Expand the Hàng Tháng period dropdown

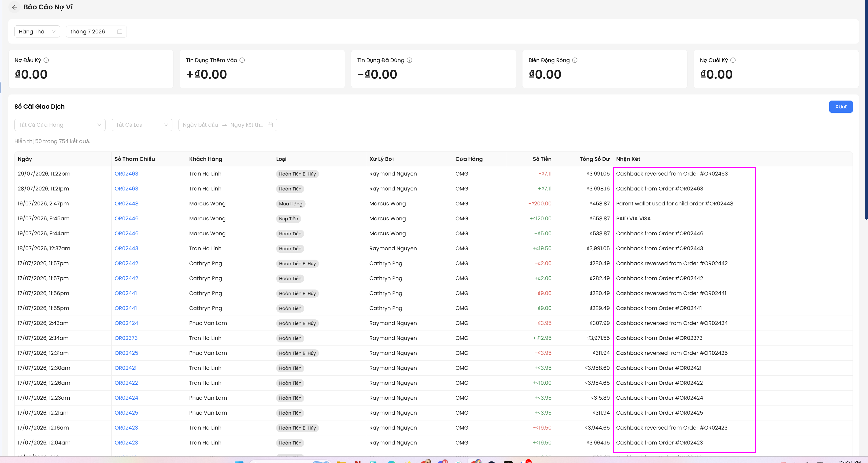37,32
